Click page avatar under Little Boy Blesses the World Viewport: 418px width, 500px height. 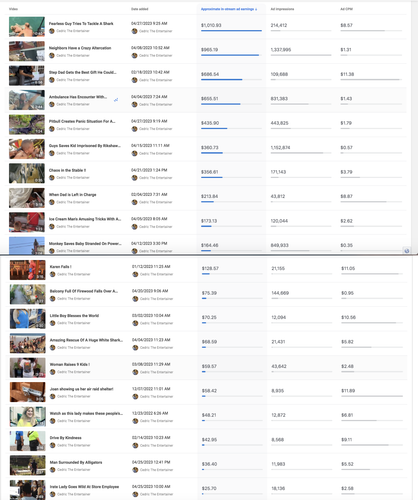click(52, 323)
